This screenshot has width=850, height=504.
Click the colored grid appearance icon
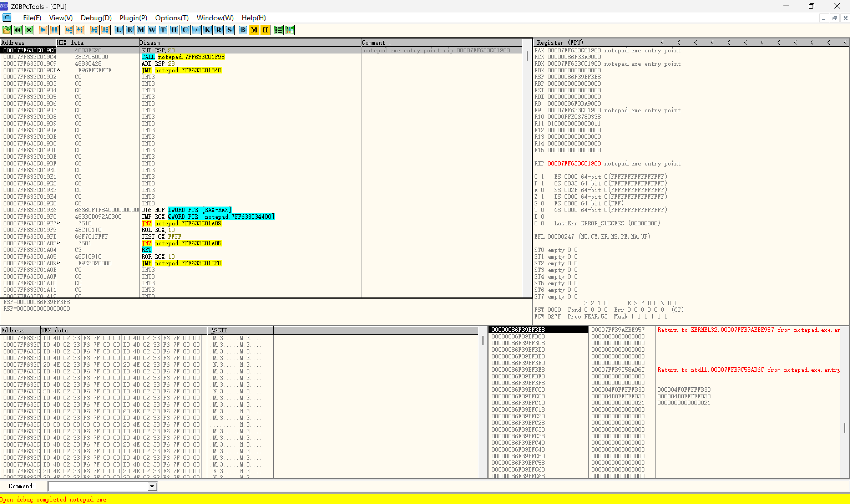pyautogui.click(x=290, y=30)
